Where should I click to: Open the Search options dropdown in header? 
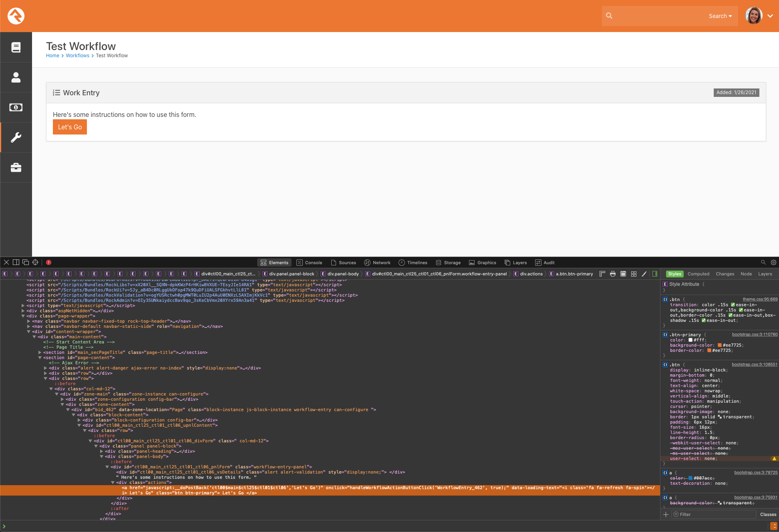pyautogui.click(x=721, y=16)
